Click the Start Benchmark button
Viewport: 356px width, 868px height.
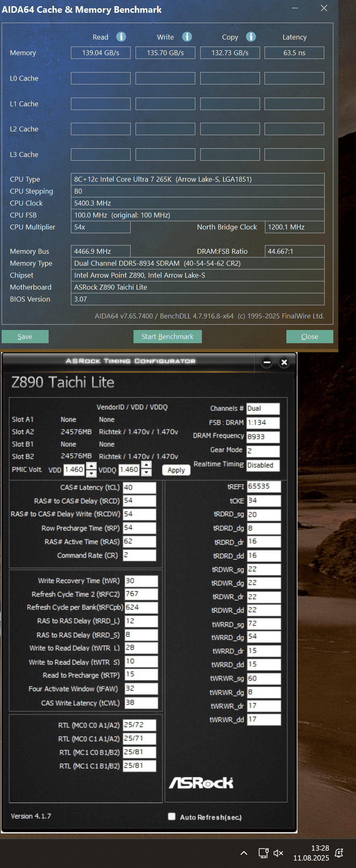tap(168, 337)
